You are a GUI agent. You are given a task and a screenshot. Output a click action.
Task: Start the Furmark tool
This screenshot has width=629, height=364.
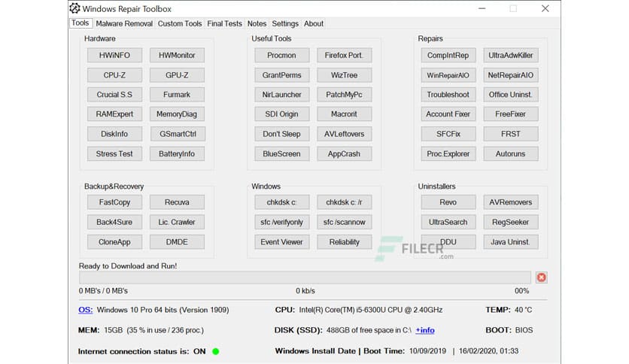(177, 95)
